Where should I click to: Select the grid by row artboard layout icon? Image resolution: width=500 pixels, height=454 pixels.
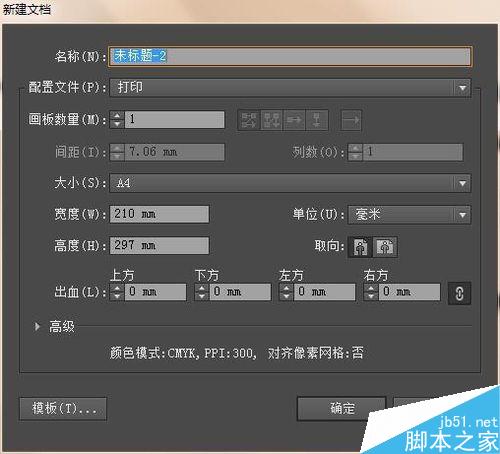click(x=249, y=120)
